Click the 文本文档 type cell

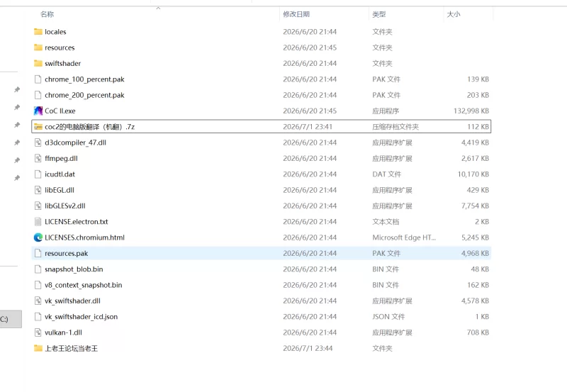[386, 222]
